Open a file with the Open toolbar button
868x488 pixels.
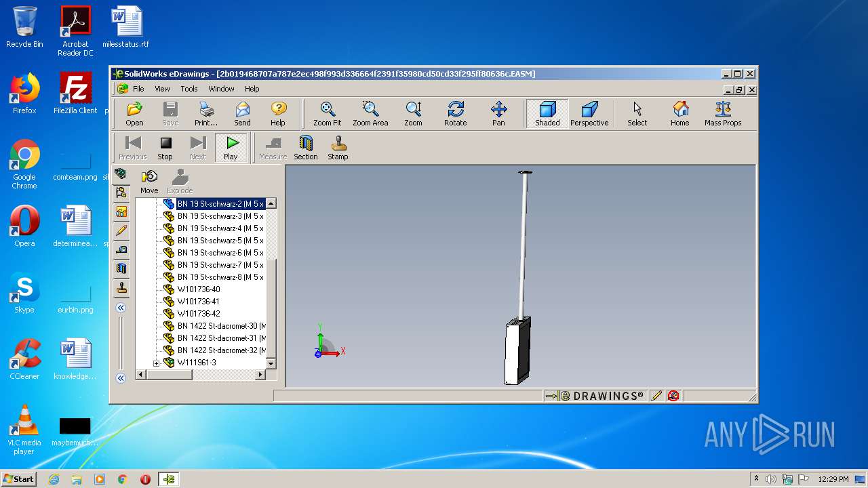tap(134, 113)
